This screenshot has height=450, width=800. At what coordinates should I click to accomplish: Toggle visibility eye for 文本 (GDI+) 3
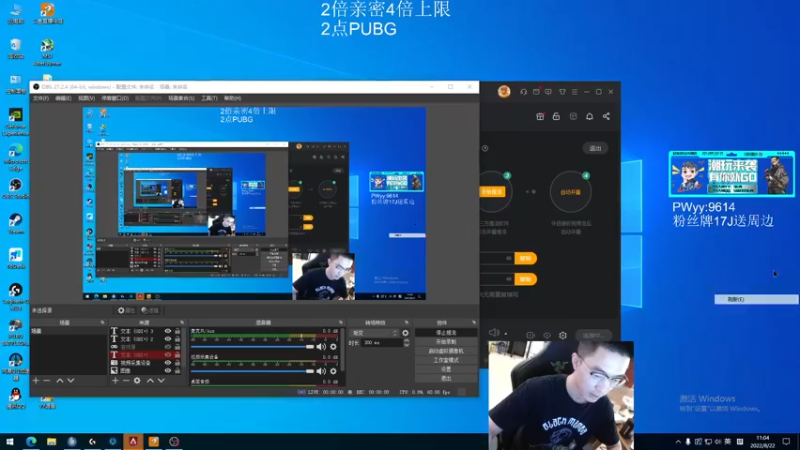(167, 331)
